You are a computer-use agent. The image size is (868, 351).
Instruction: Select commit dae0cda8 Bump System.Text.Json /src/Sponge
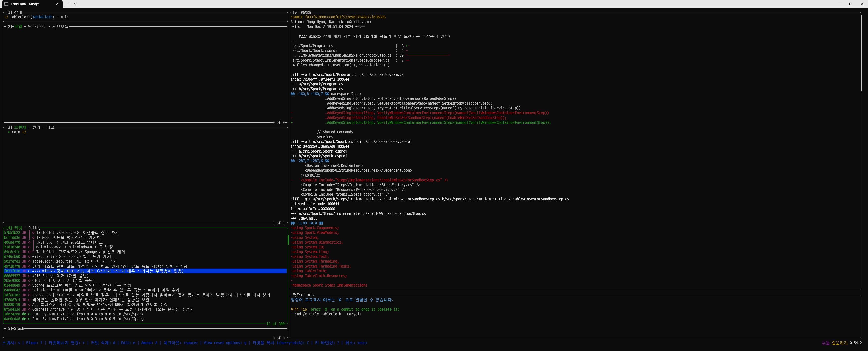coord(145,319)
